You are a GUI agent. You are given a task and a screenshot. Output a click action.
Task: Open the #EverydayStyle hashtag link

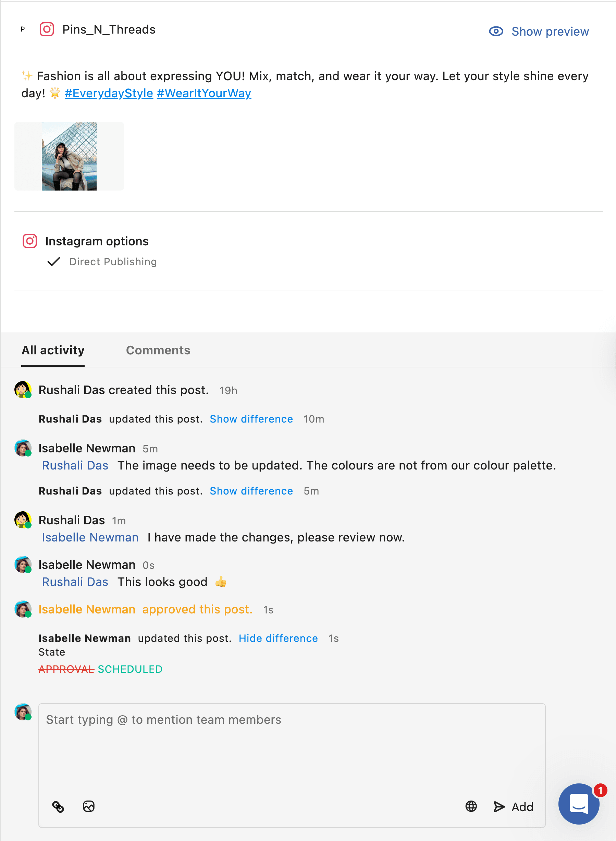point(109,93)
